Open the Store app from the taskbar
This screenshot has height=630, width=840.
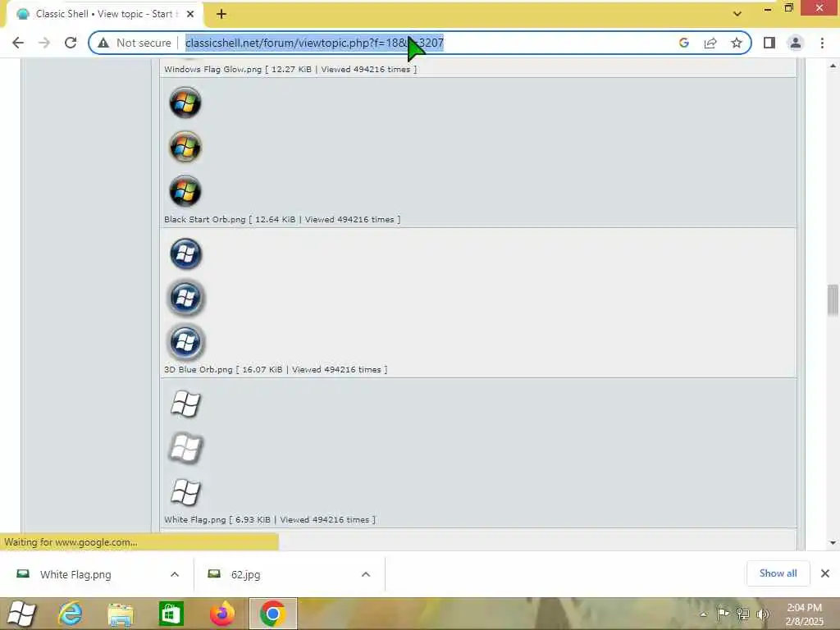pos(171,614)
